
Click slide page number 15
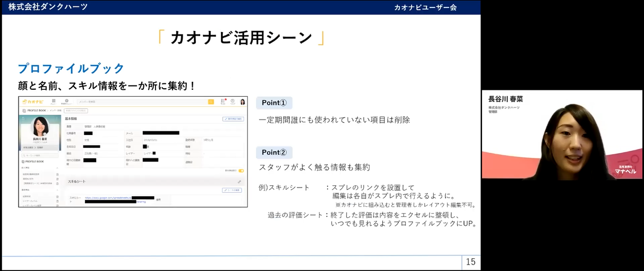coord(470,262)
